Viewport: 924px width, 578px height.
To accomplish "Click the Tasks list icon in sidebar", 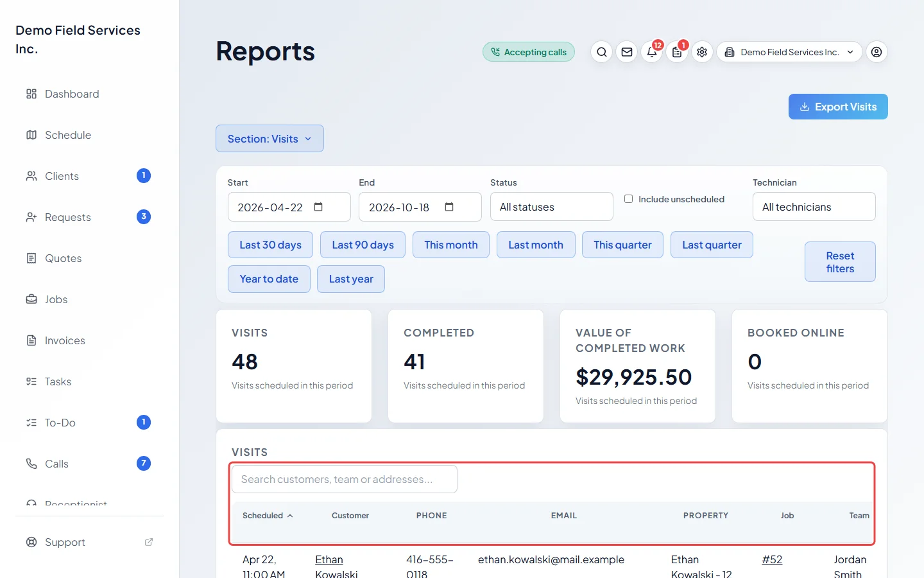I will [31, 381].
